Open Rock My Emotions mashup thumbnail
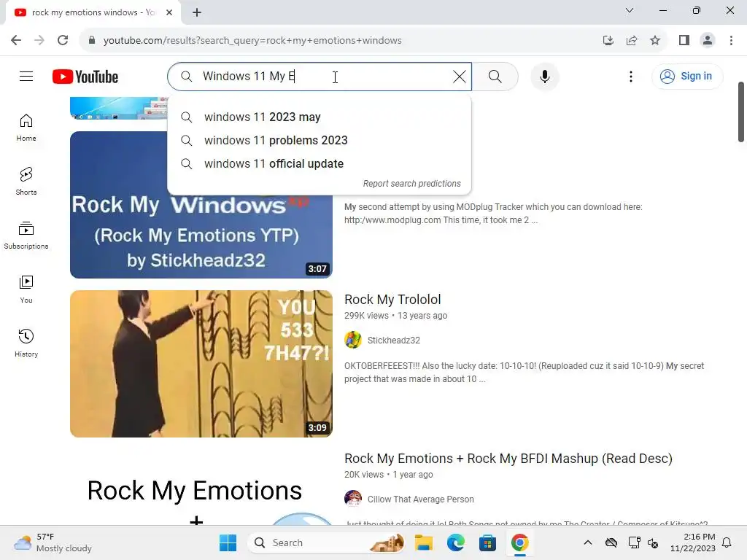Screen dimensions: 747x560 coord(201,488)
